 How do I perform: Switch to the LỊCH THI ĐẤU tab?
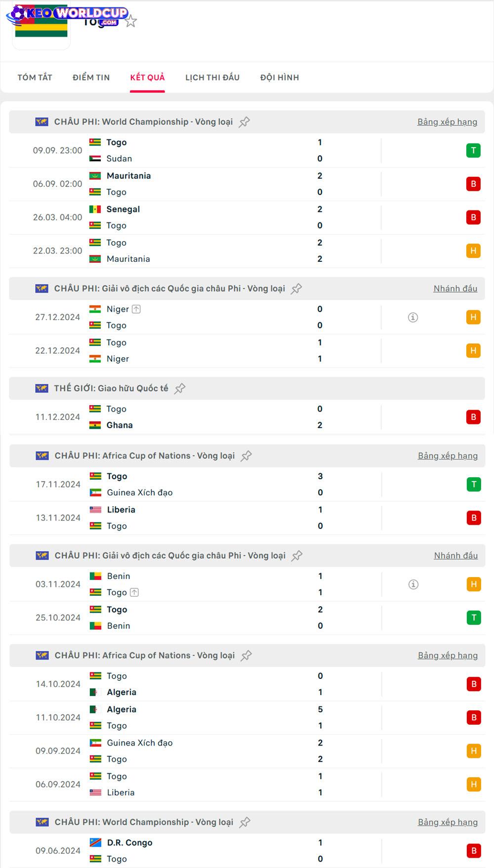click(x=212, y=78)
